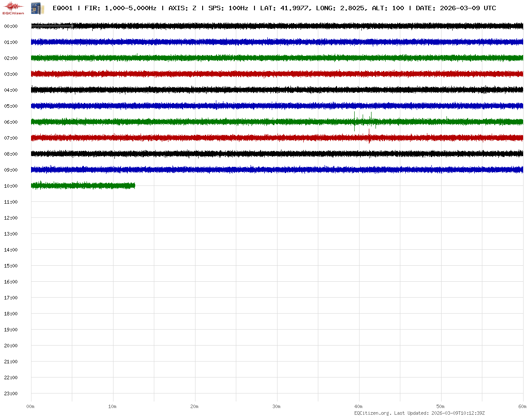Image resolution: width=532 pixels, height=417 pixels.
Task: Click the 10:00 hour label
Action: pos(11,186)
